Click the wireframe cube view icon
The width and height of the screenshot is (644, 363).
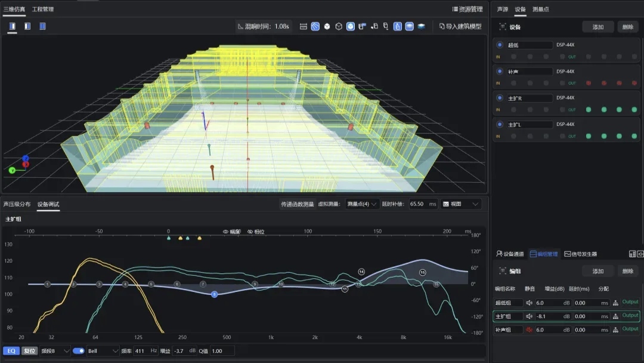(339, 26)
